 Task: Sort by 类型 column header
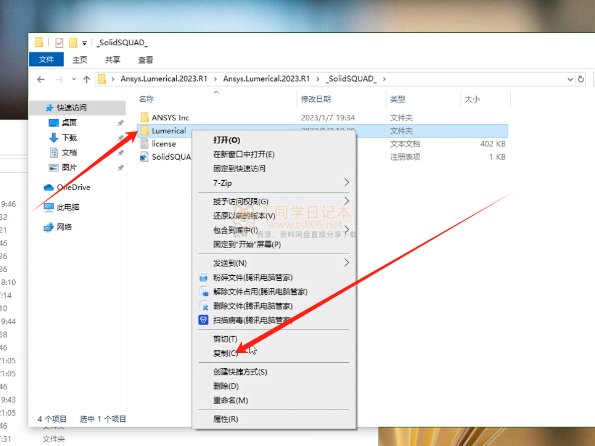[398, 99]
